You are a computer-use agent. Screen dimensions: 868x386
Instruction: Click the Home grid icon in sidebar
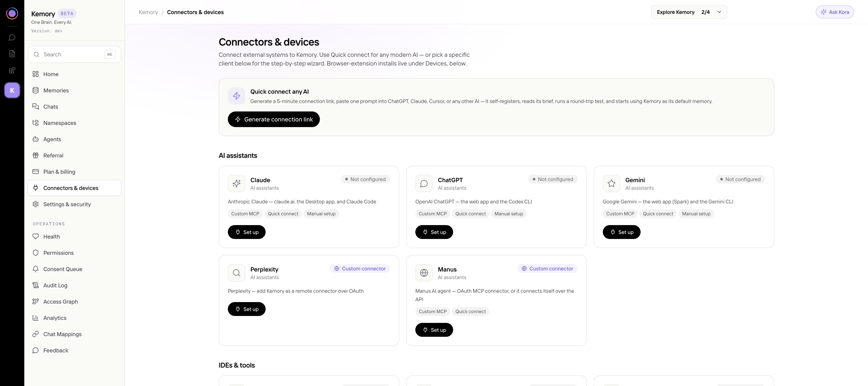click(35, 74)
